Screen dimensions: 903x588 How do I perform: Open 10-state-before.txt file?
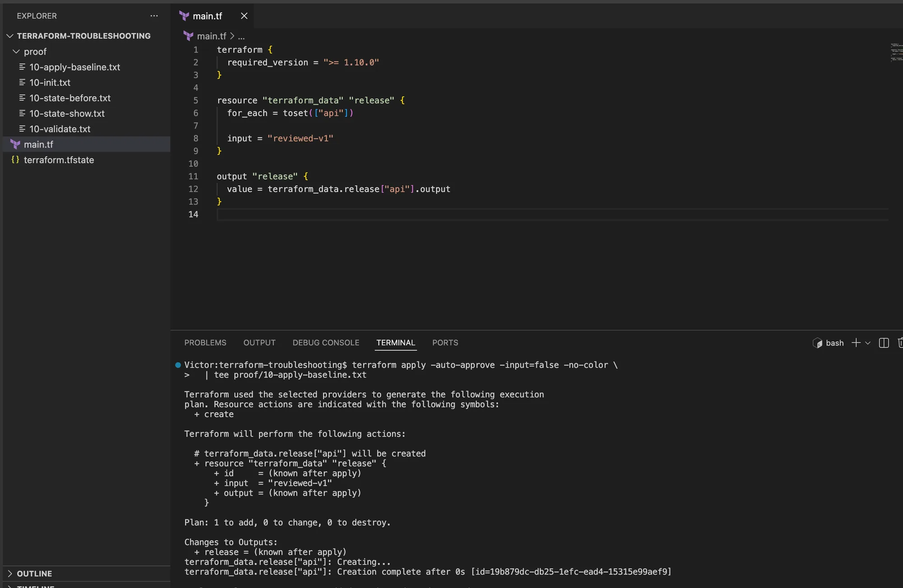pos(70,98)
